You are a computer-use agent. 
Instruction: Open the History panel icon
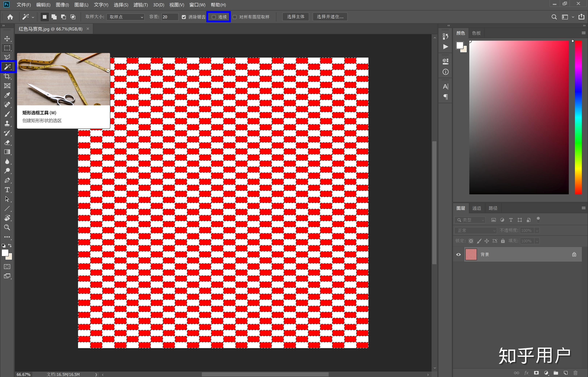click(445, 37)
